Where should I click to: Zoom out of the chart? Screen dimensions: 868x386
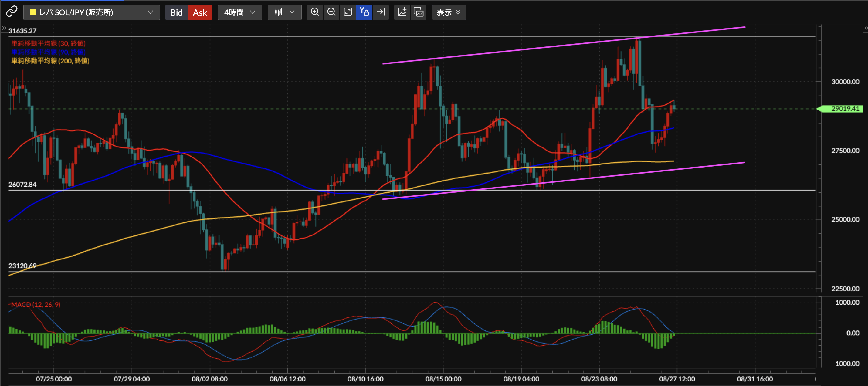331,12
